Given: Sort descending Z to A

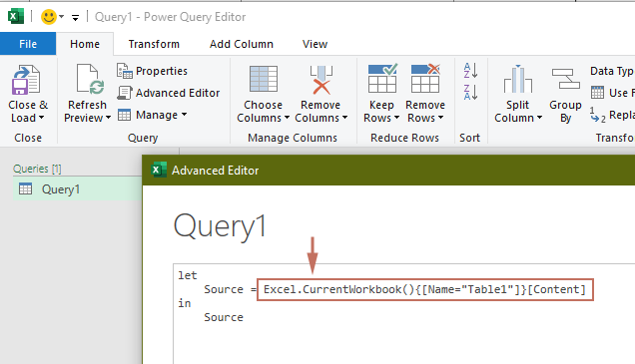Looking at the screenshot, I should (x=470, y=92).
